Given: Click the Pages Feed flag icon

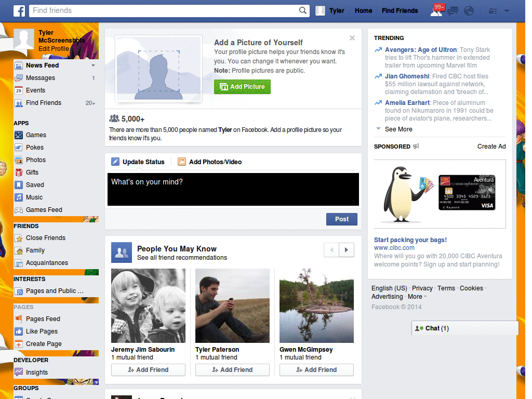Looking at the screenshot, I should coord(19,319).
